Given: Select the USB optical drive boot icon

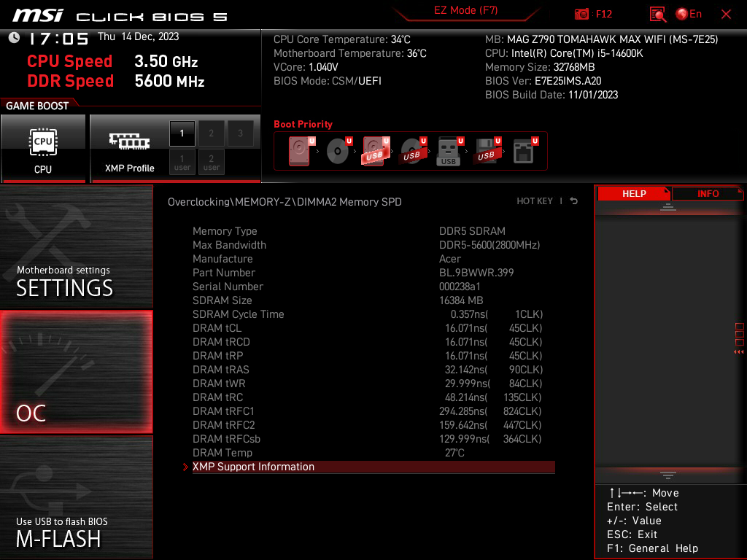Looking at the screenshot, I should [x=413, y=151].
